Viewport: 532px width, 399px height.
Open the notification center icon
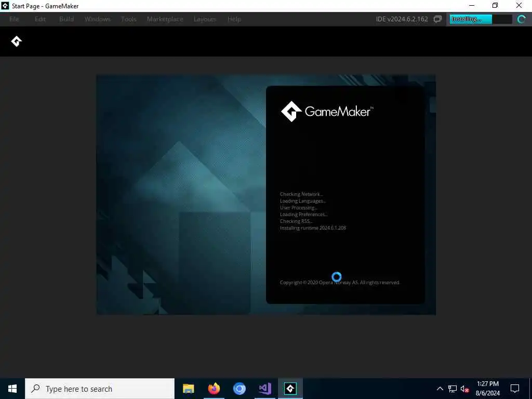coord(515,389)
